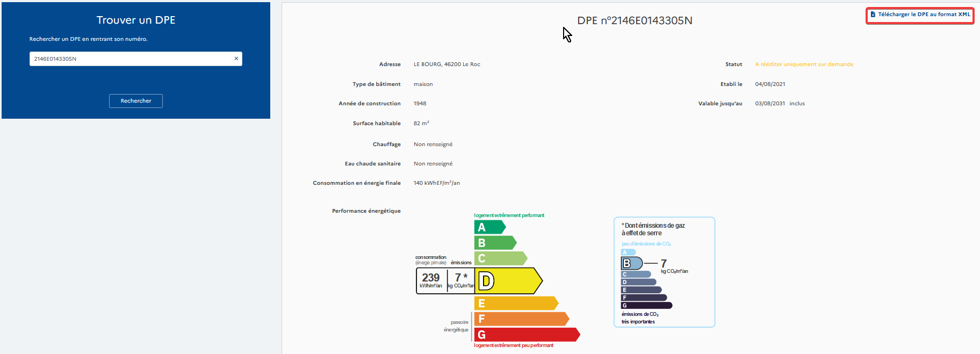Click the address 'LE BOURG, 46200 Le Roc'
The height and width of the screenshot is (354, 980).
tap(447, 64)
